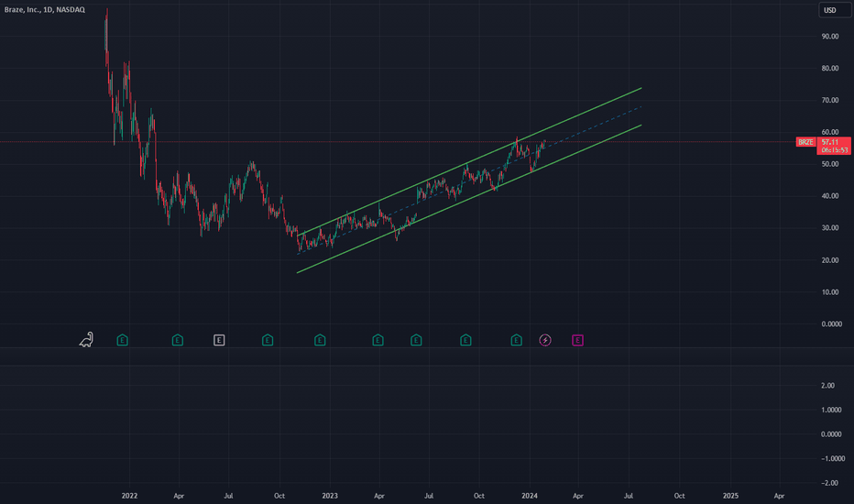This screenshot has height=504, width=854.
Task: Click the white E earnings marker
Action: 219,341
